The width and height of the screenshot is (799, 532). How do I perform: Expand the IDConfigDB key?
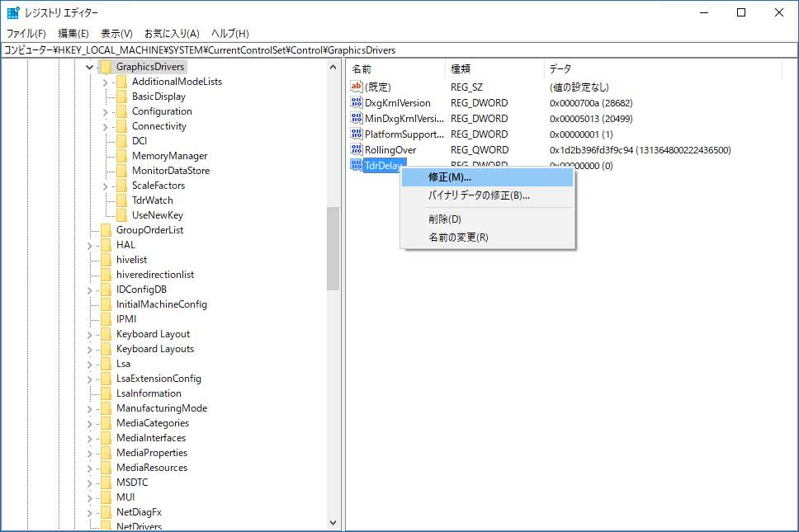point(90,290)
